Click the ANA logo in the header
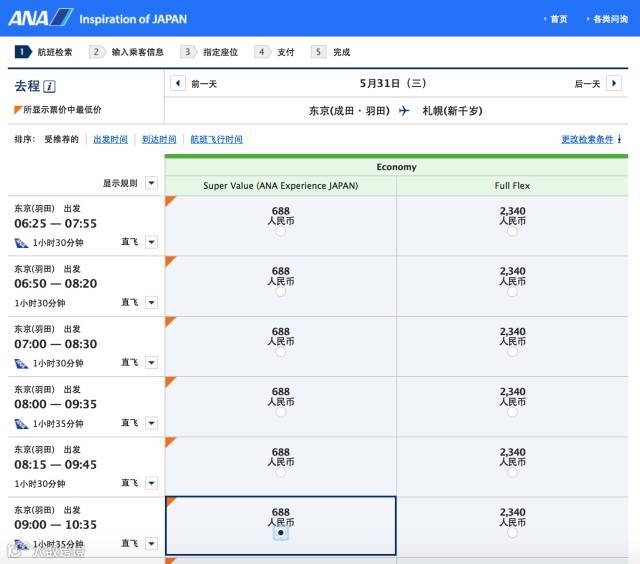Screen dimensions: 640x564 41,18
